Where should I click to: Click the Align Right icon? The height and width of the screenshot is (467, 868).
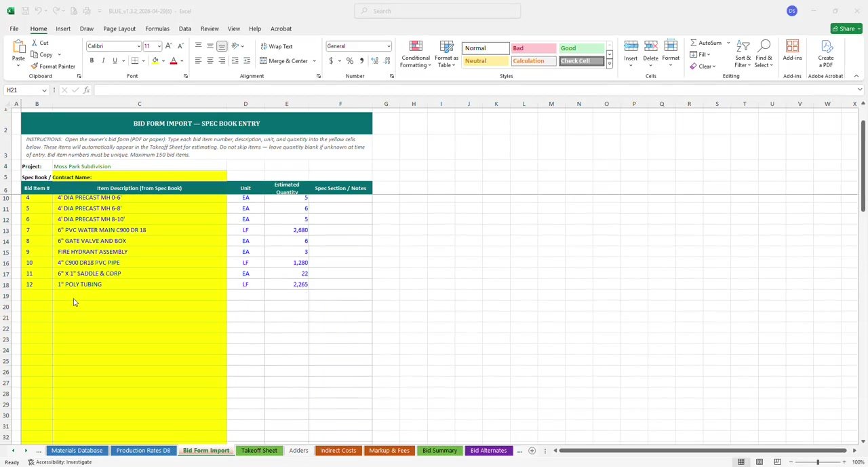tap(222, 60)
